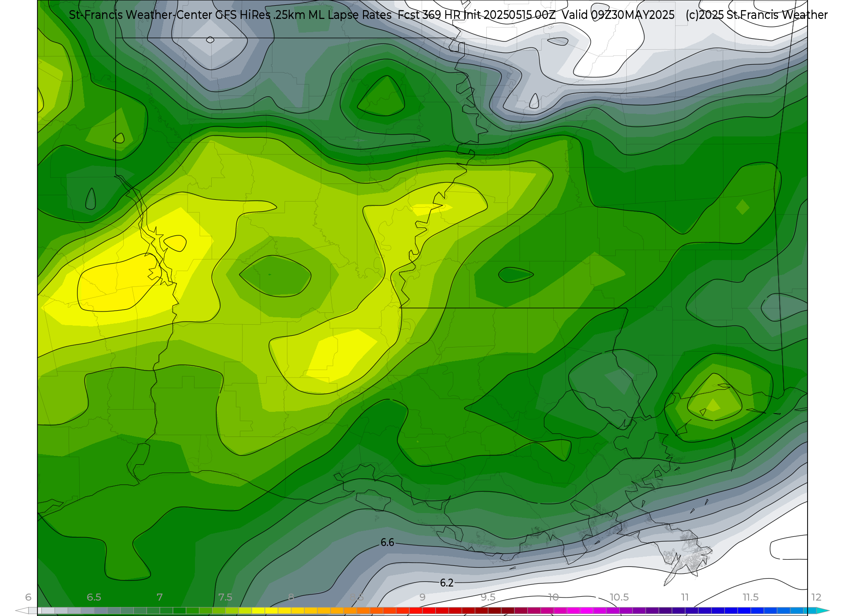Click '(c)2025 St.Francis Weather' copyright text
This screenshot has height=616, width=845.
[x=757, y=15]
